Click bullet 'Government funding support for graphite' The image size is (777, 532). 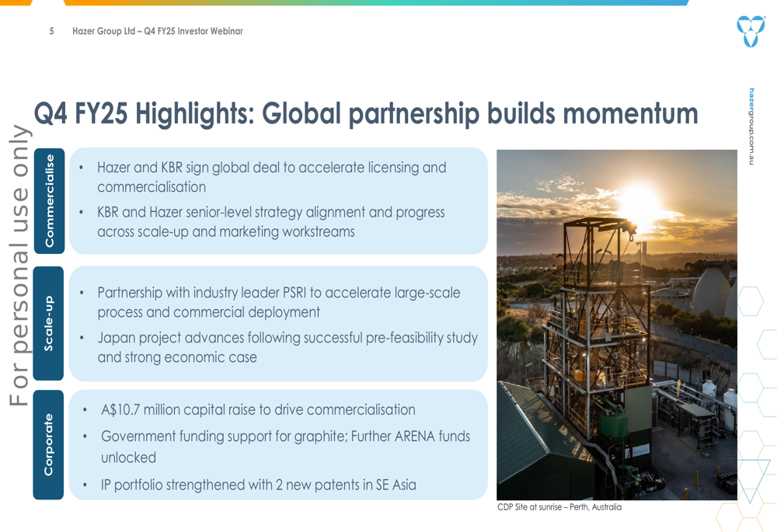(x=285, y=447)
